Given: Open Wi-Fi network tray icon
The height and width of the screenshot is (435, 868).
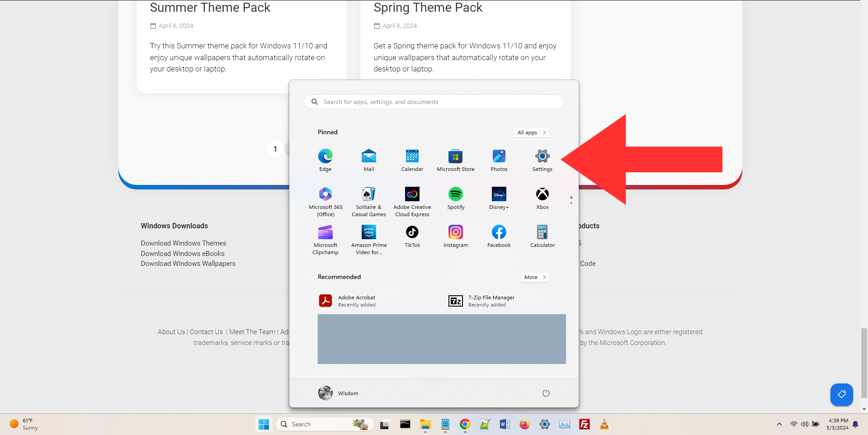Looking at the screenshot, I should pyautogui.click(x=793, y=424).
